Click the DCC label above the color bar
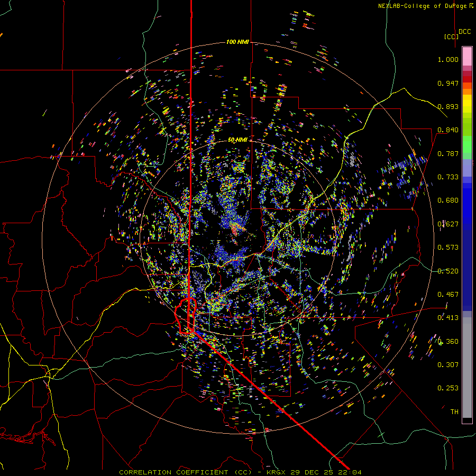 pos(465,32)
